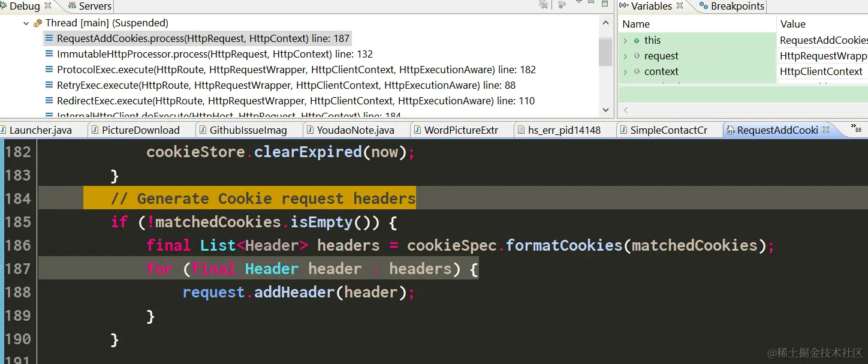Open the hs_err_pid14148 editor tab
Screen dimensions: 868x364
coord(564,130)
